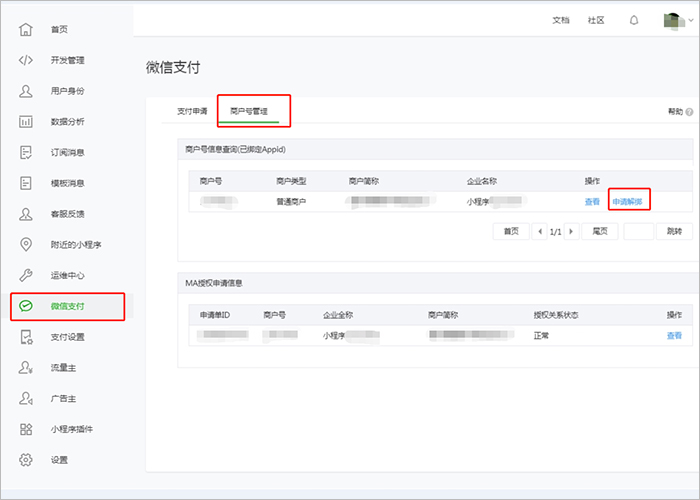Open 模板消息 in the sidebar

[x=67, y=183]
